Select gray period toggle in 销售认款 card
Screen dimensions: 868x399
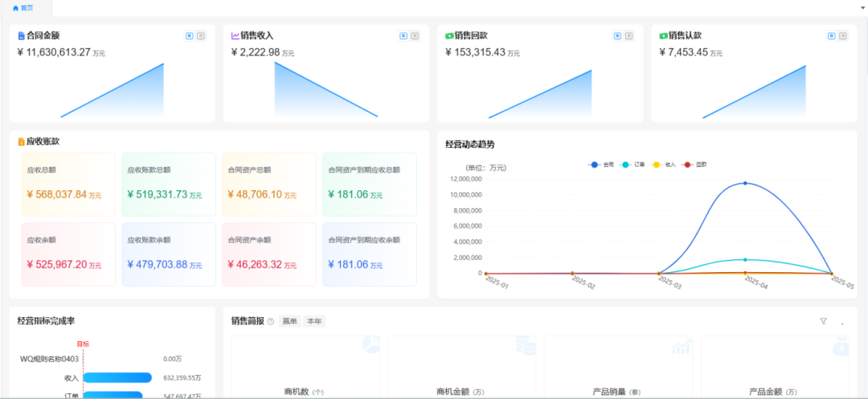pyautogui.click(x=843, y=36)
